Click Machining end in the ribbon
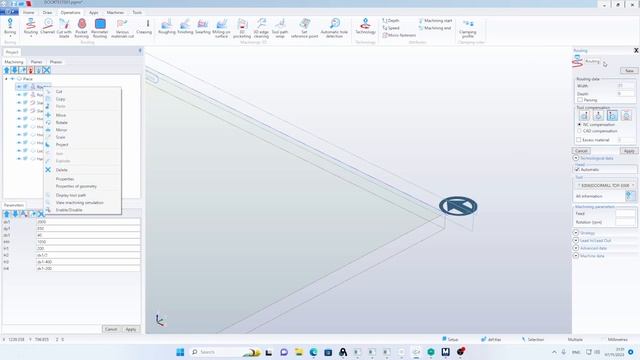640x360 pixels. [435, 28]
